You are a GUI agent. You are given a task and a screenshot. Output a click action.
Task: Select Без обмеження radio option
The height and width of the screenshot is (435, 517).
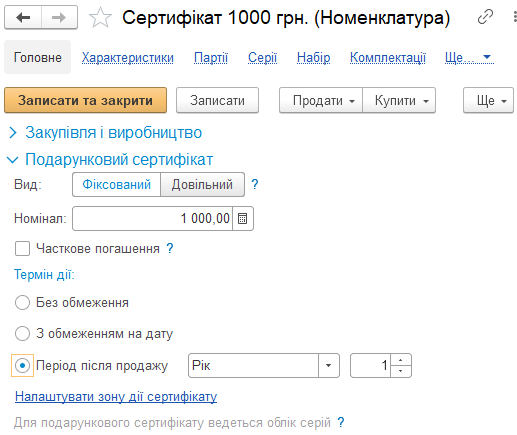click(x=22, y=303)
